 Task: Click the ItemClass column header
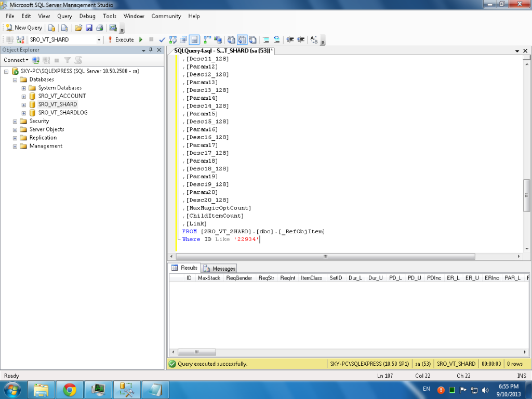tap(312, 278)
